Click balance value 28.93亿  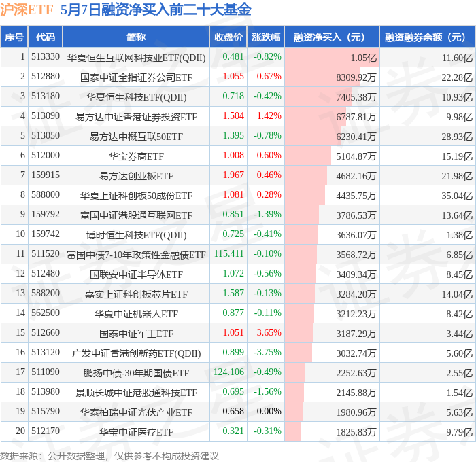[457, 137]
